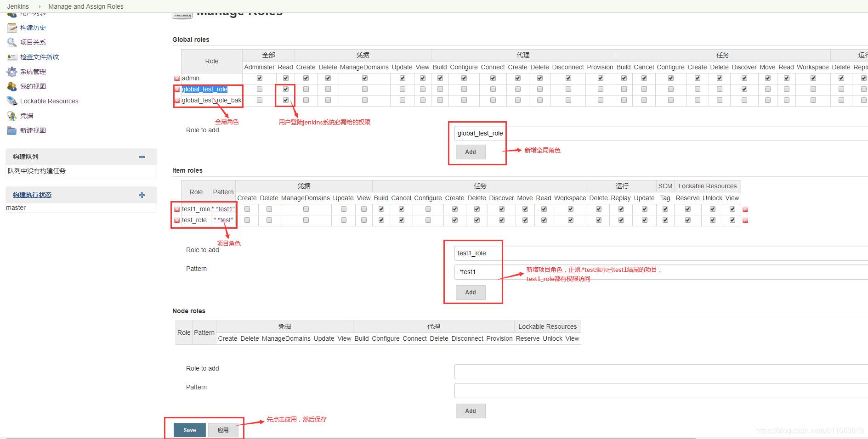Image resolution: width=868 pixels, height=439 pixels.
Task: Toggle Lockable Resources View checkbox for test_role
Action: pos(732,220)
